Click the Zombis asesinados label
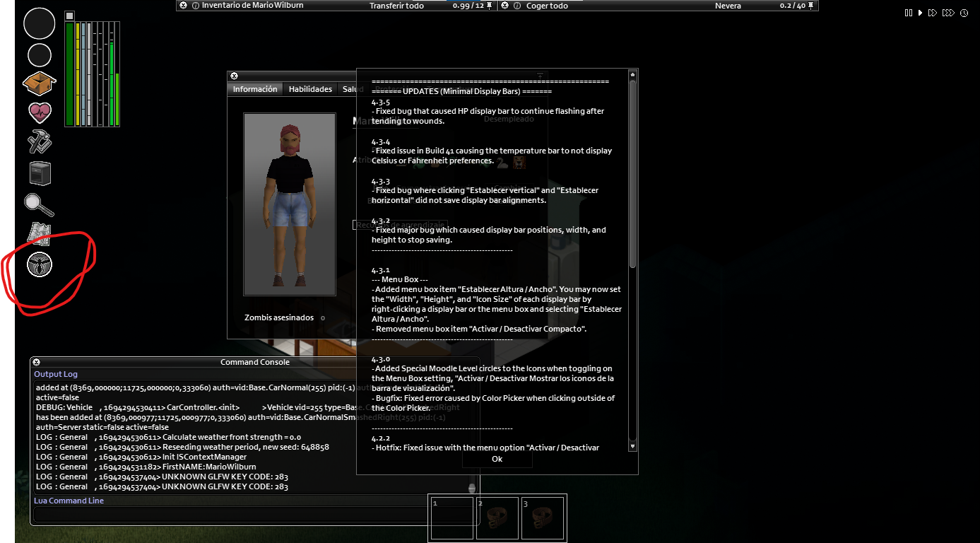Viewport: 980px width, 543px height. 279,317
